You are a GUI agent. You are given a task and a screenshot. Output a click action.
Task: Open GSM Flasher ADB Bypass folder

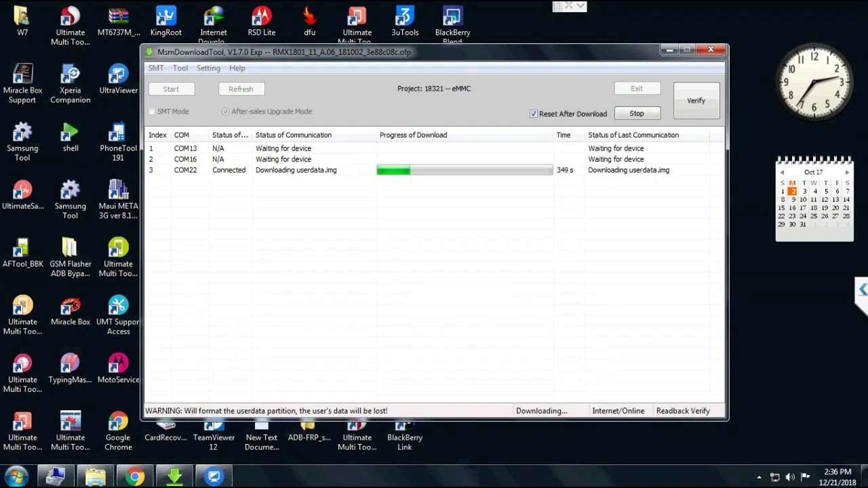pos(70,258)
